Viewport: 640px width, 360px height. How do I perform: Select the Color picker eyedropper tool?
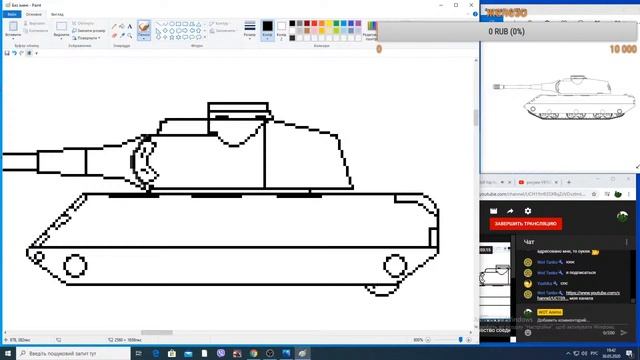pyautogui.click(x=122, y=36)
